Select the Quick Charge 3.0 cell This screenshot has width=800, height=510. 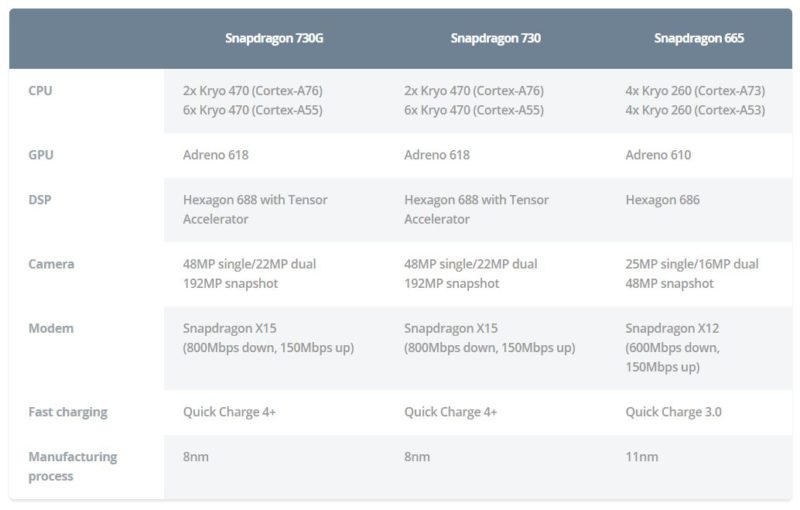(674, 412)
